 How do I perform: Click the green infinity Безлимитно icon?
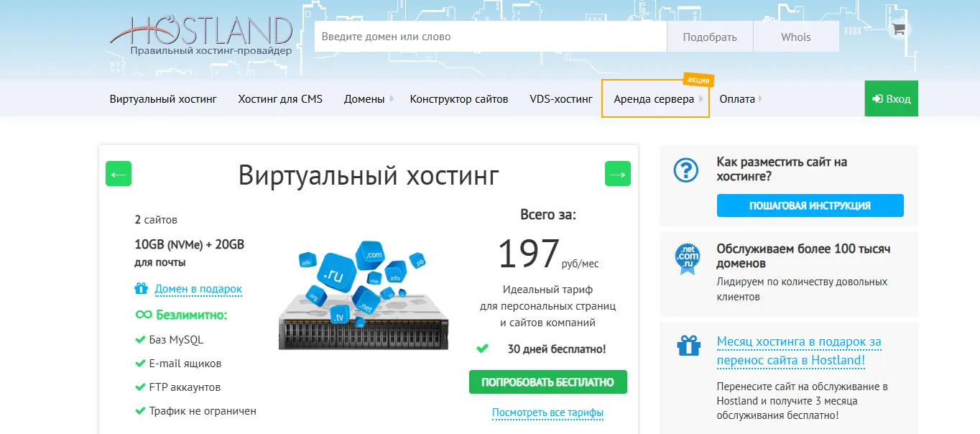(144, 315)
